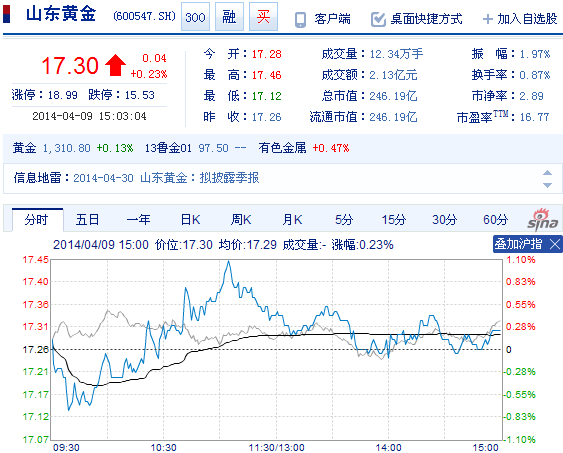This screenshot has height=453, width=563.
Task: Open the 客户端 client link
Action: (x=332, y=19)
